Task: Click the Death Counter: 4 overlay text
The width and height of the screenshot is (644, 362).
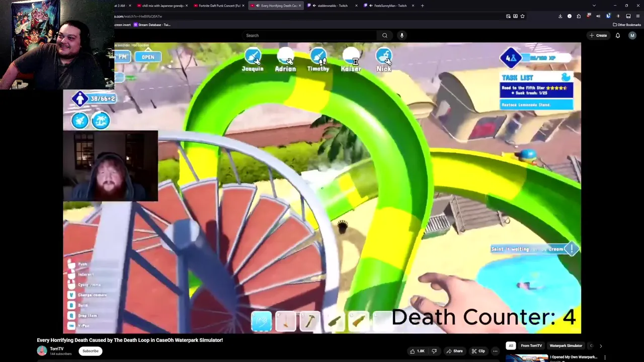Action: click(x=483, y=317)
